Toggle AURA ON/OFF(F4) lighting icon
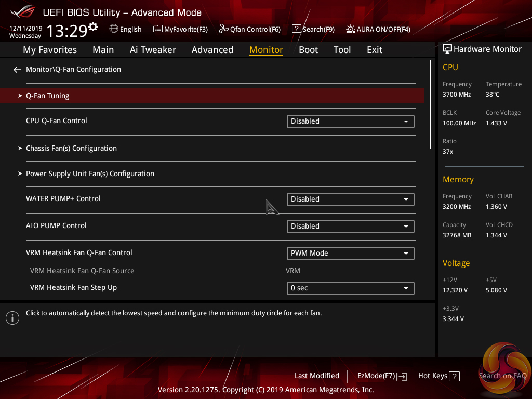 tap(351, 29)
